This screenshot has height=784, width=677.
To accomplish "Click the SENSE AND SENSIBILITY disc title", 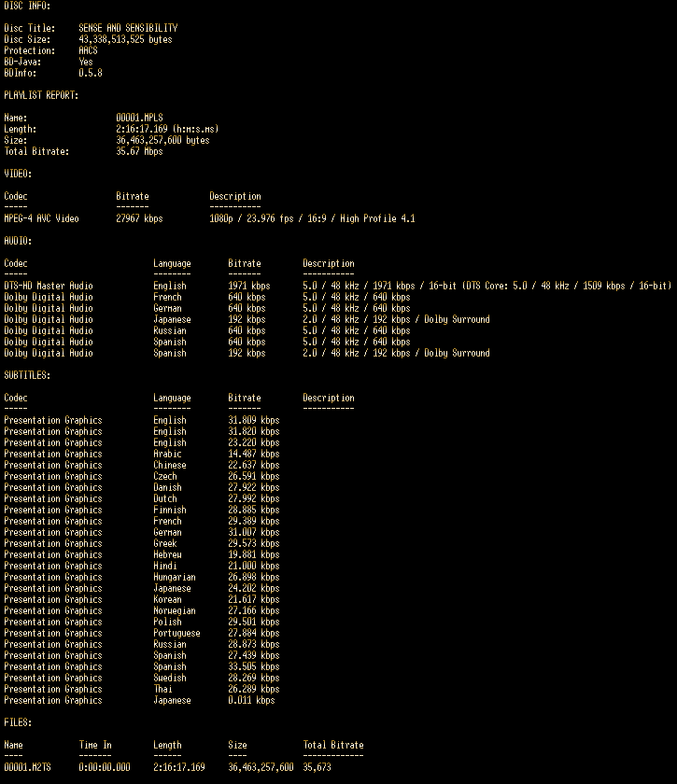I will coord(128,28).
